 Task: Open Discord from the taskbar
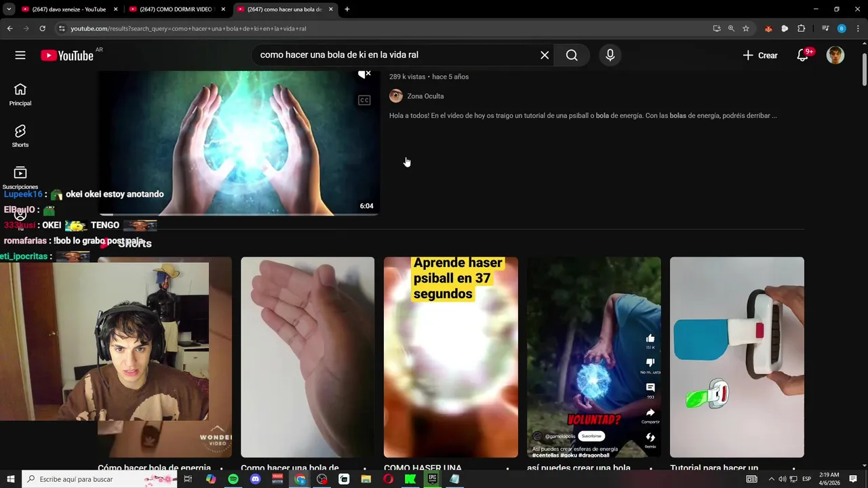255,479
